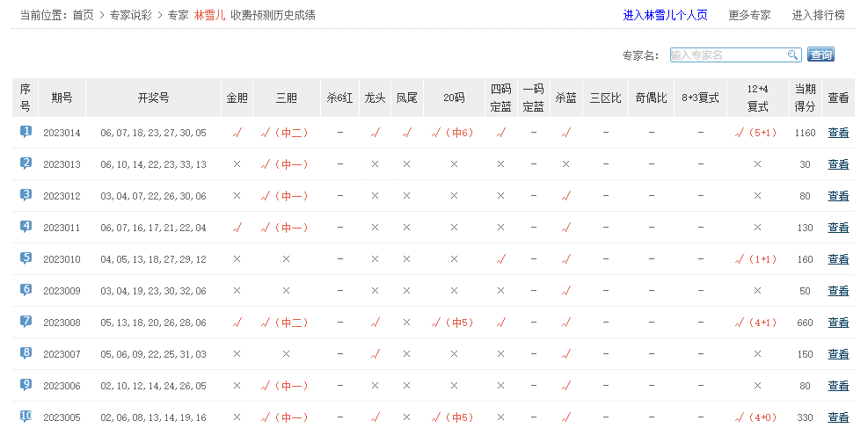Click 专家说彩 breadcrumb link
The image size is (868, 428).
[130, 15]
